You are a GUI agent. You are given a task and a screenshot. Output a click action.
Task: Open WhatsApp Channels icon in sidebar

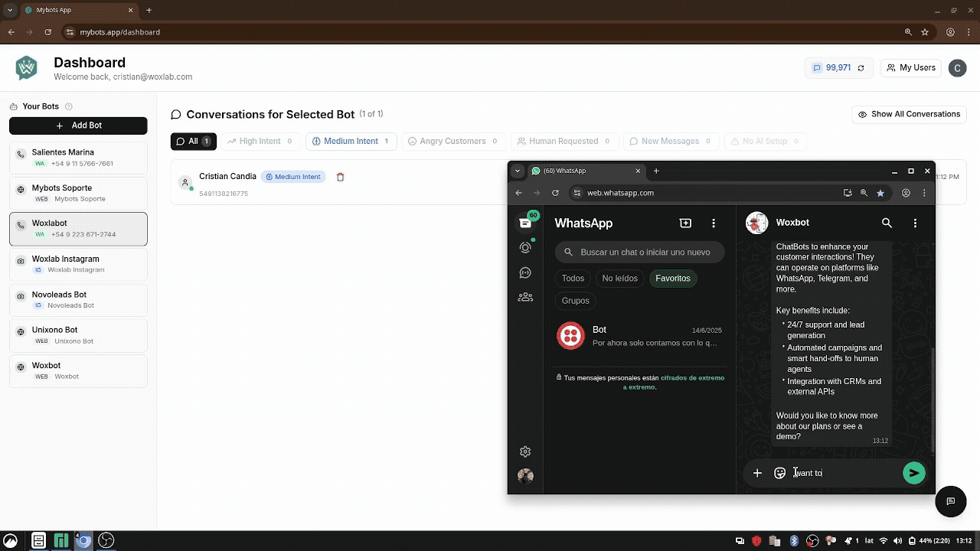tap(525, 272)
